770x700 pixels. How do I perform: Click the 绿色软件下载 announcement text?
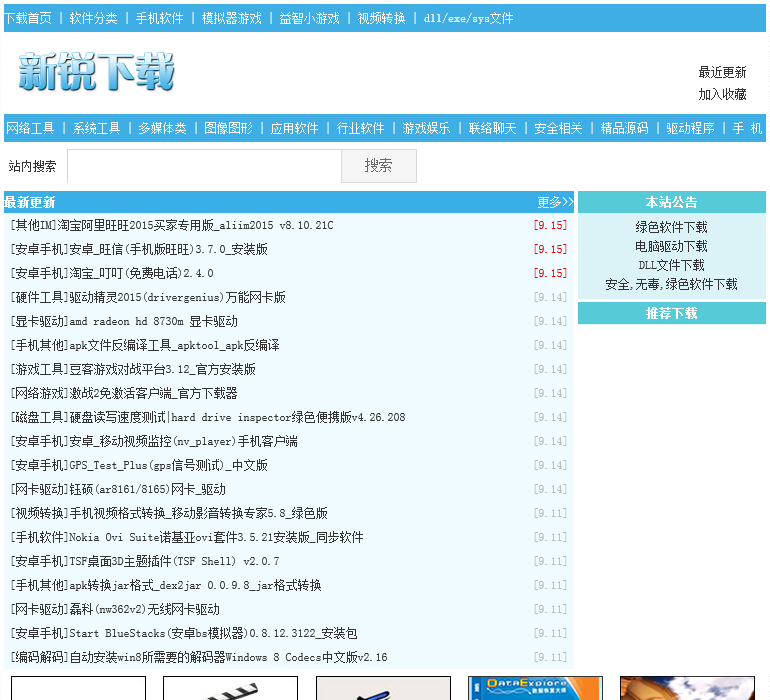[671, 228]
